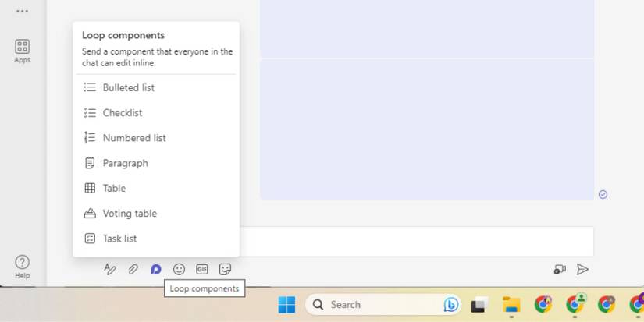The height and width of the screenshot is (322, 644).
Task: Open the first Chrome taskbar icon
Action: point(543,305)
